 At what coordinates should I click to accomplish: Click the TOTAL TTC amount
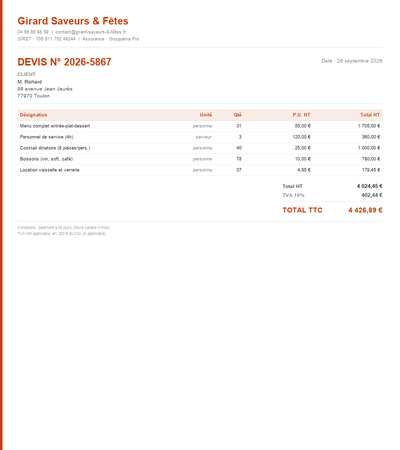click(x=365, y=210)
